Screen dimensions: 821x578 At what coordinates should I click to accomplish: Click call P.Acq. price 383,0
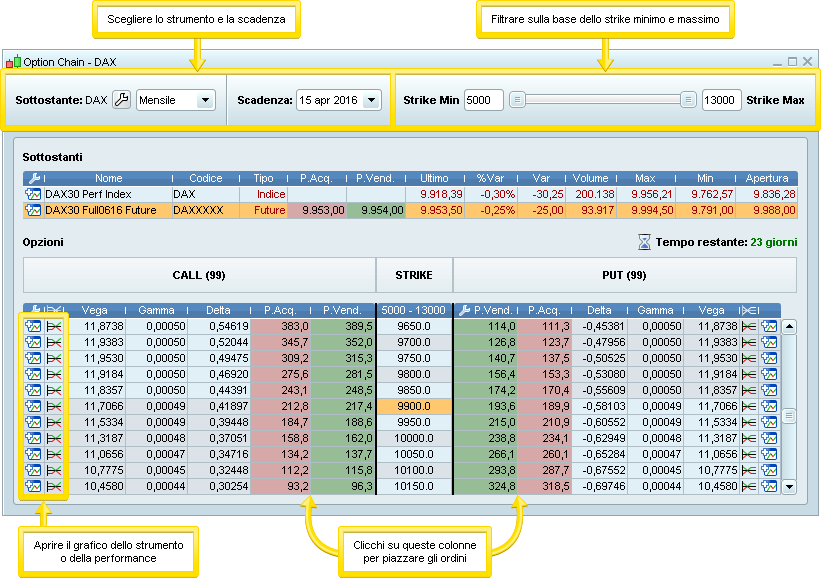pos(281,326)
